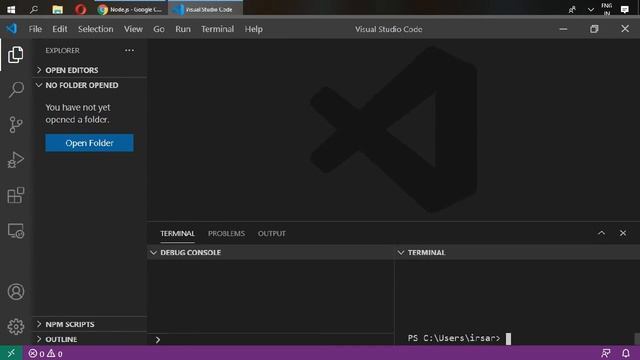Image resolution: width=640 pixels, height=360 pixels.
Task: Minimize the VS Code window
Action: coord(563,29)
